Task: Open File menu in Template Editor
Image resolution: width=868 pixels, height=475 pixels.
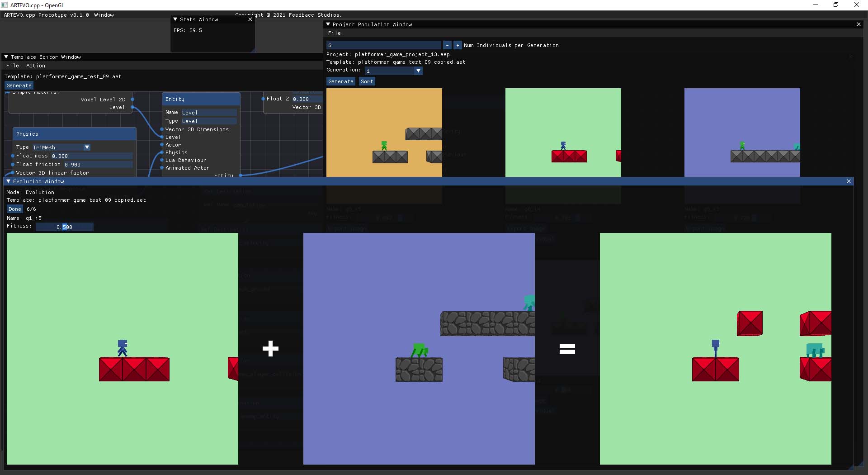Action: click(13, 66)
